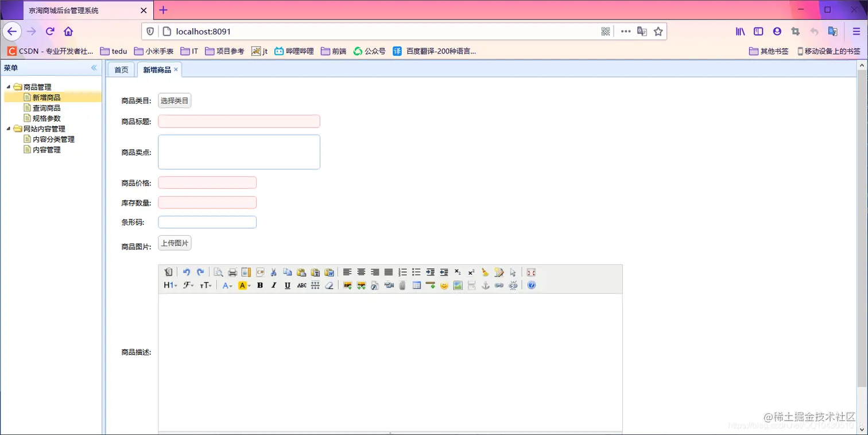
Task: Insert a hyperlink with the chain icon
Action: click(x=499, y=285)
